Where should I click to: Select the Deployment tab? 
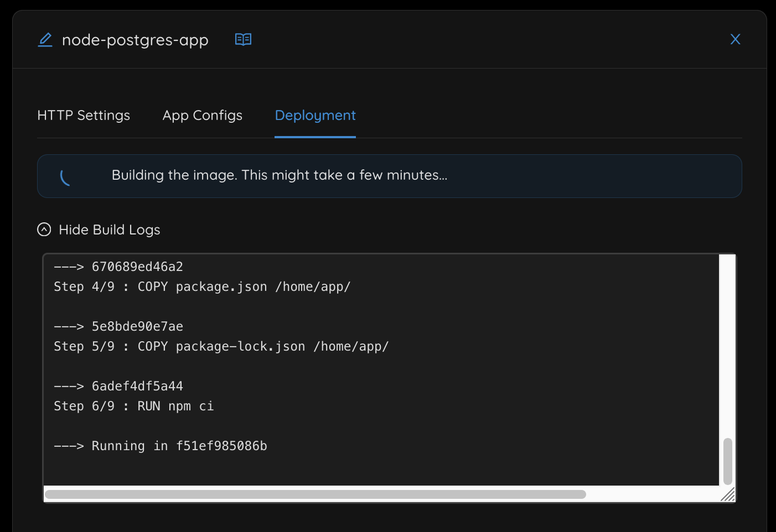[315, 115]
